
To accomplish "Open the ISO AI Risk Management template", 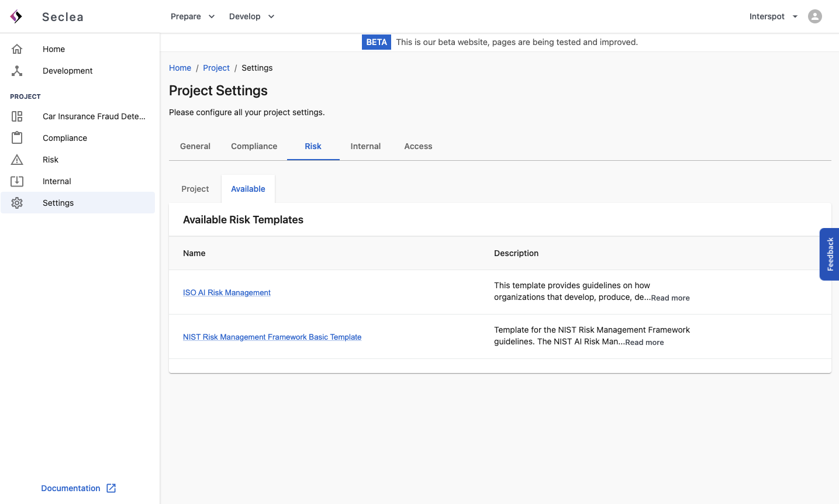I will [227, 292].
